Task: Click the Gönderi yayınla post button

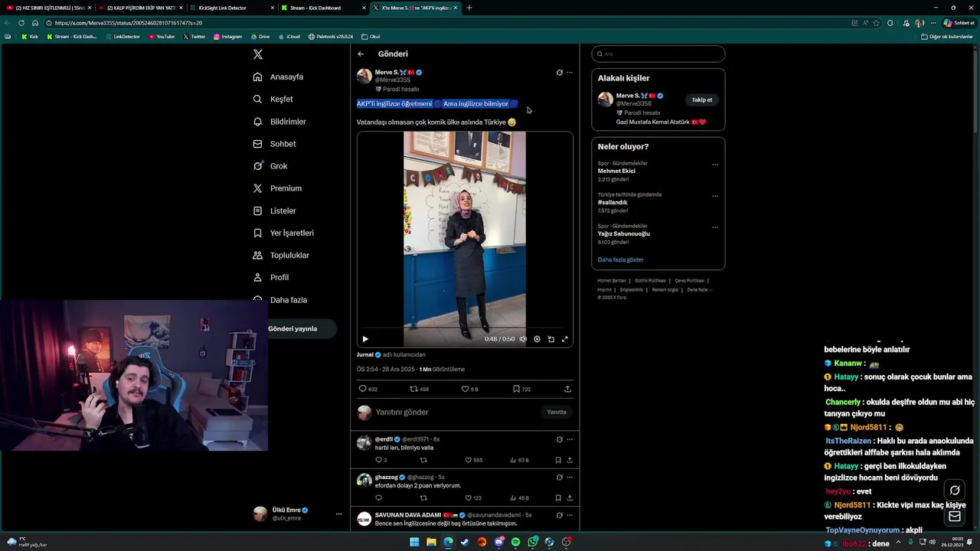Action: [x=292, y=328]
